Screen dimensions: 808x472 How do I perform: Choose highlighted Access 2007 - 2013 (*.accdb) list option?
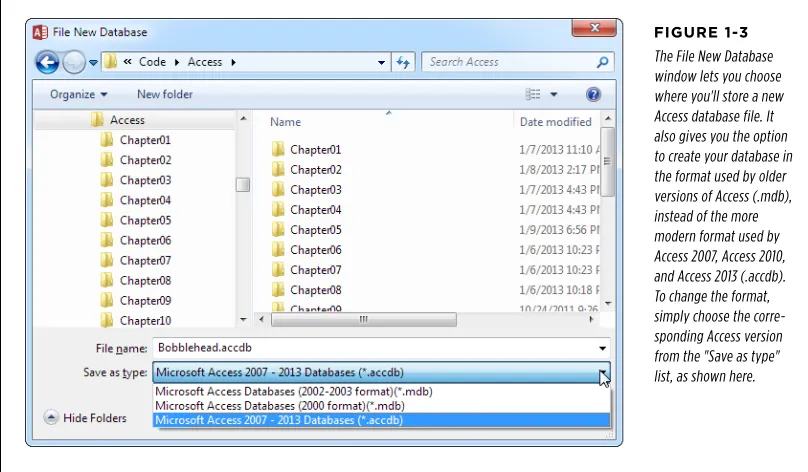381,420
